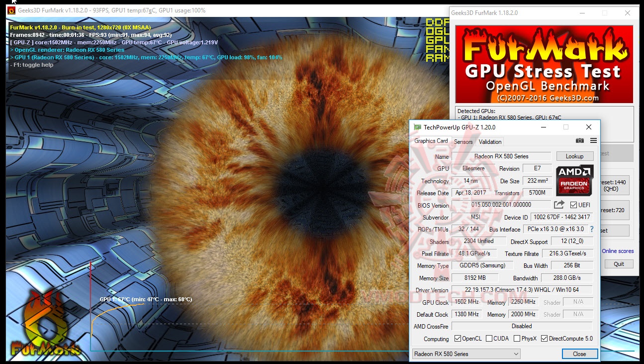Minimize the TechPowerUp GPU-Z window
644x364 pixels.
(x=543, y=127)
